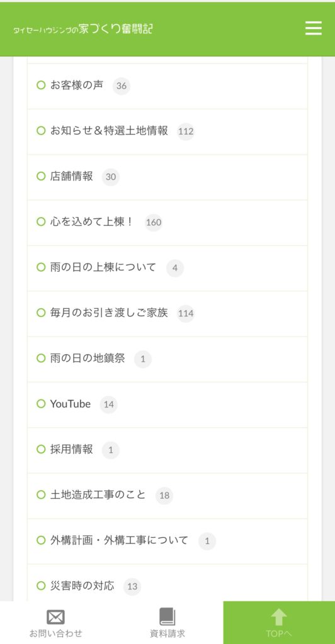Click the circle bullet beside お客様の声

tap(41, 86)
